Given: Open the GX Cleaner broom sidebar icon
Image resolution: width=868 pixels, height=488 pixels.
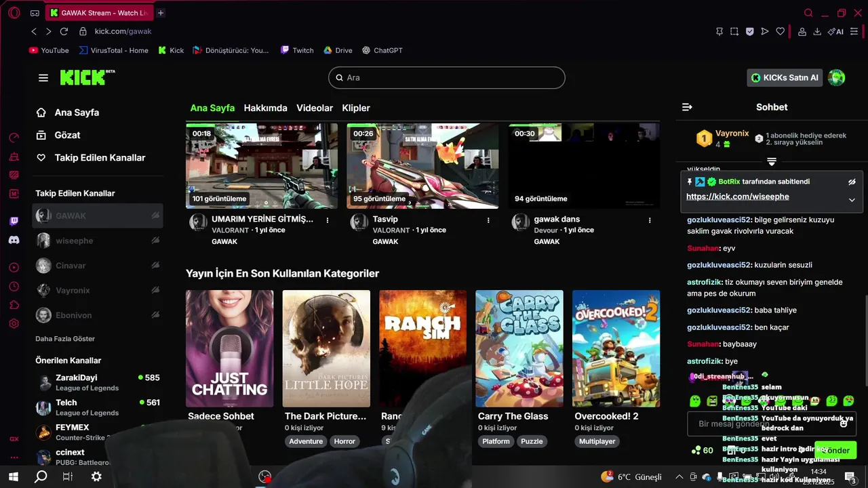Looking at the screenshot, I should pyautogui.click(x=14, y=157).
